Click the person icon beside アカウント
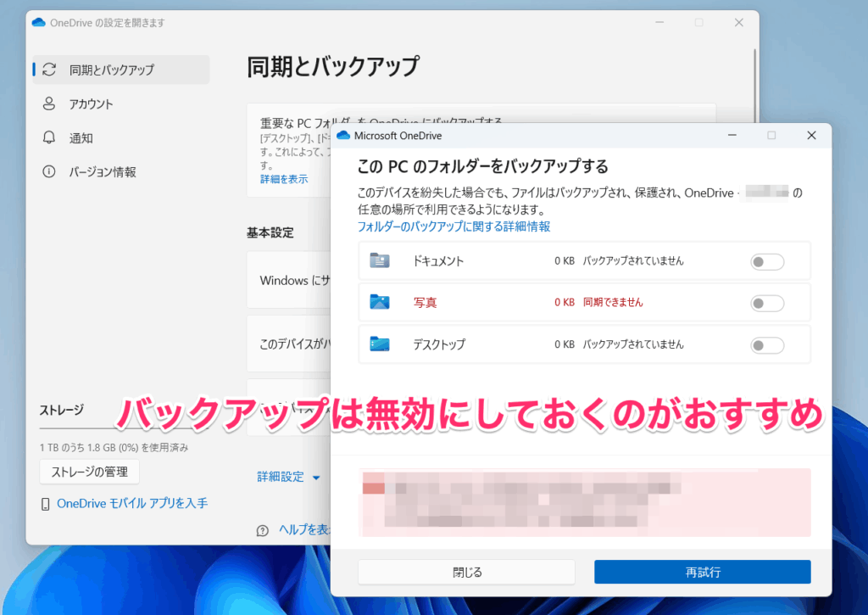 click(48, 103)
